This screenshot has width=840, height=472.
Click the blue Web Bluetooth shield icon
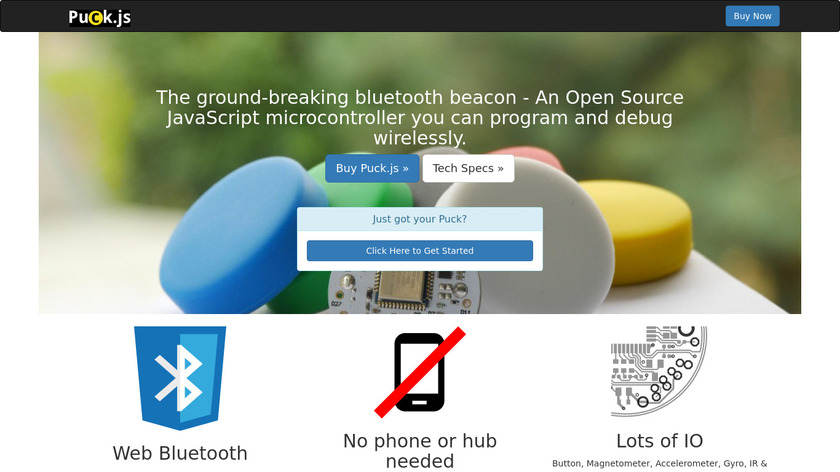pos(180,378)
